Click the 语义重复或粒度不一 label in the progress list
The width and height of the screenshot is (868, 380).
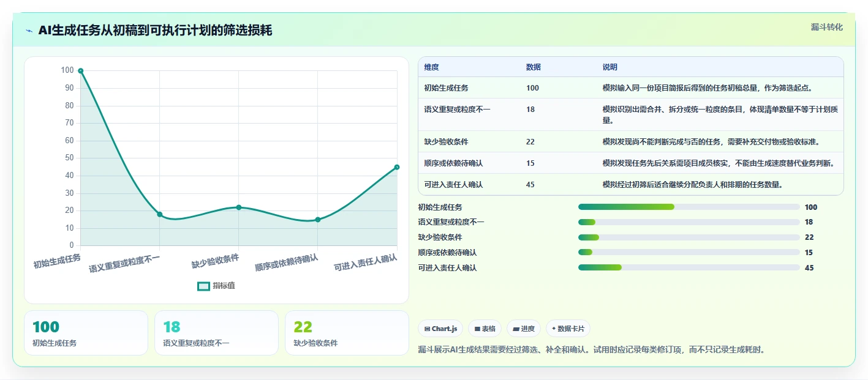451,222
